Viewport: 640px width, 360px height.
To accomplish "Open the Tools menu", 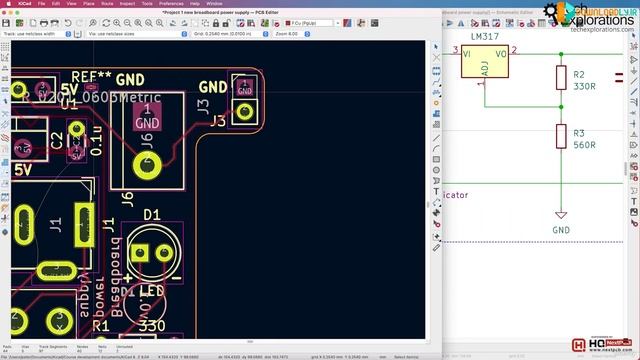I will (147, 3).
